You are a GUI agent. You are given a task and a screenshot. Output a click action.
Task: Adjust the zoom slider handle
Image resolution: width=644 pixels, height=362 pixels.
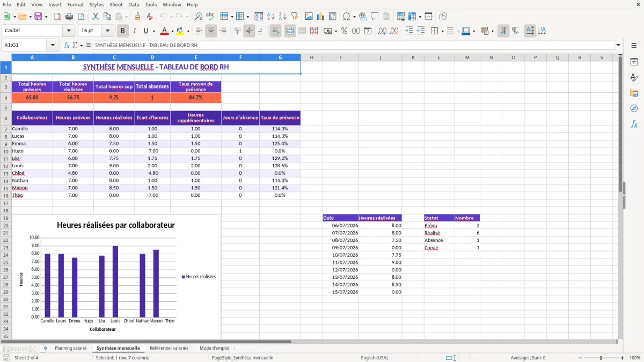601,358
